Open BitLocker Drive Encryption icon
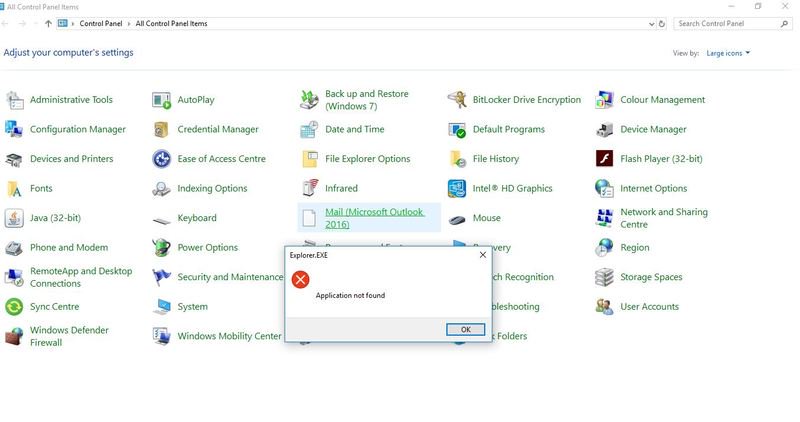The image size is (800, 422). (457, 100)
